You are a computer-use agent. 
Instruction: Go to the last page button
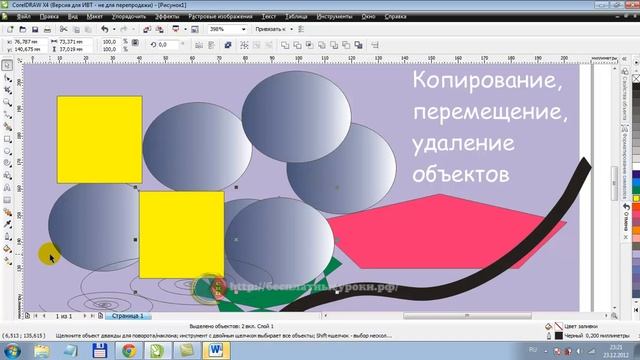click(92, 316)
